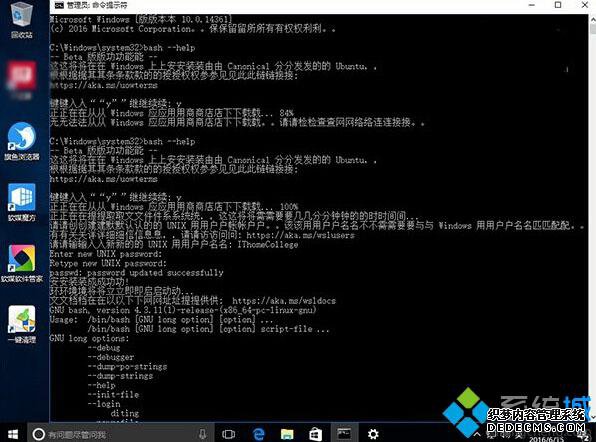Click 'passwd: password updated successfully' line
The image size is (596, 442).
(x=136, y=273)
